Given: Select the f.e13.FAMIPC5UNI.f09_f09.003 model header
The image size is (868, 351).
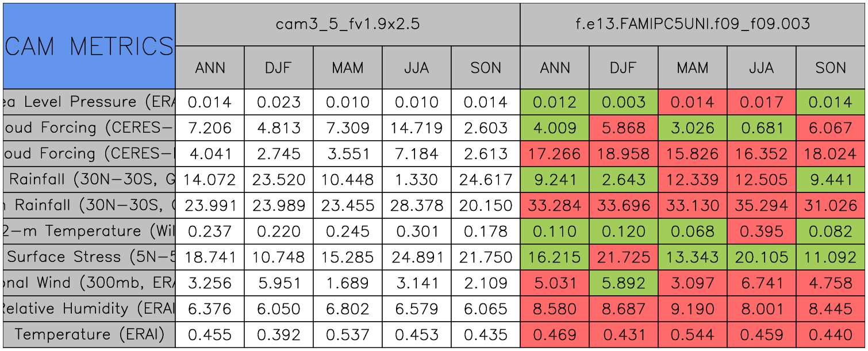Looking at the screenshot, I should point(693,24).
